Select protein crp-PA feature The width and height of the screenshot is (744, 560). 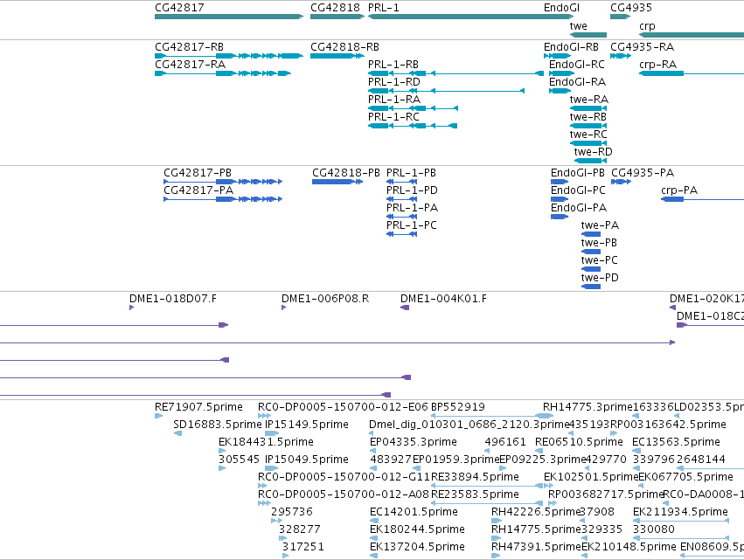click(702, 199)
